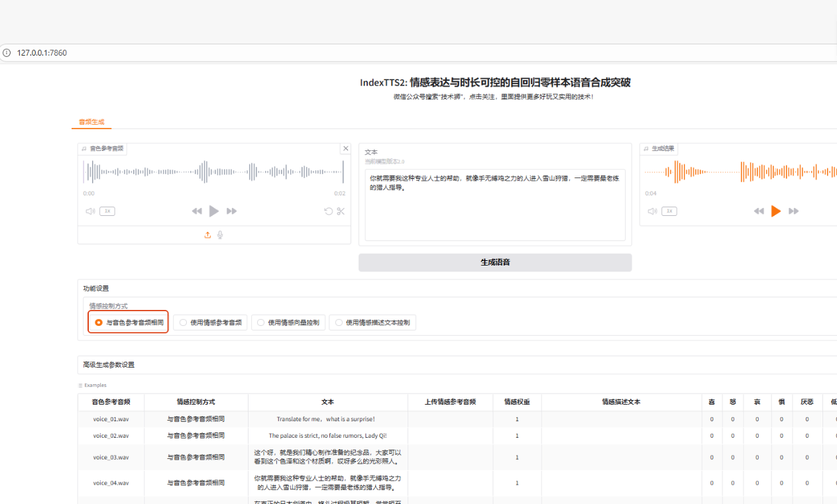
Task: Click example text 'The palace is strict, no false rumors'
Action: (327, 436)
